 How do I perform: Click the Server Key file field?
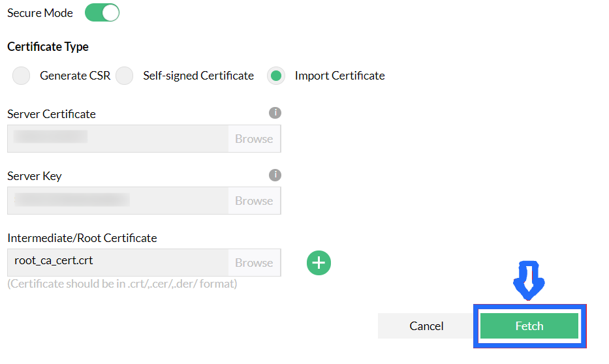click(x=117, y=201)
